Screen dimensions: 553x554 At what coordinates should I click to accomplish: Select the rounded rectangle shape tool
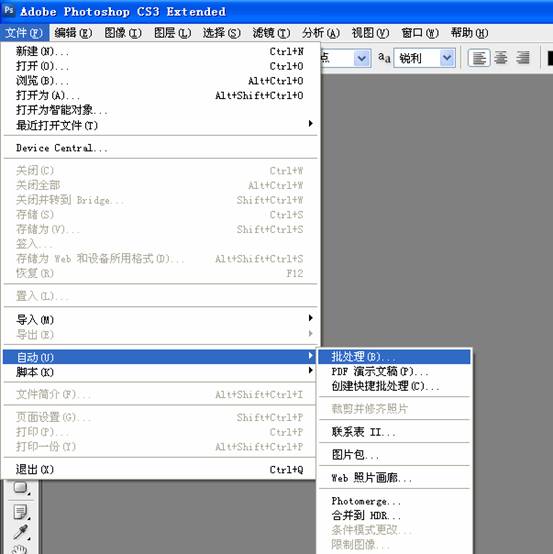coord(20,488)
